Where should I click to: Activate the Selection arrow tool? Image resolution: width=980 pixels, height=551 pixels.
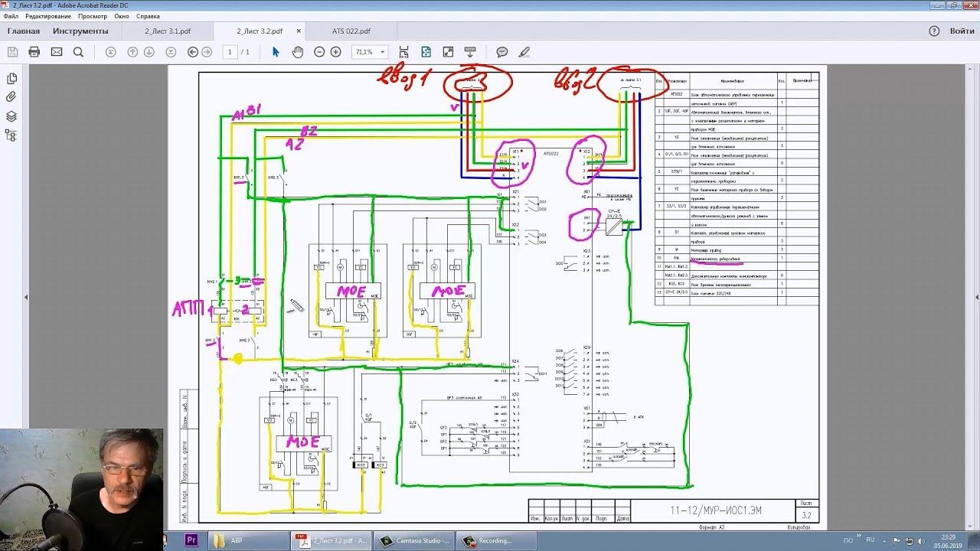(x=276, y=52)
